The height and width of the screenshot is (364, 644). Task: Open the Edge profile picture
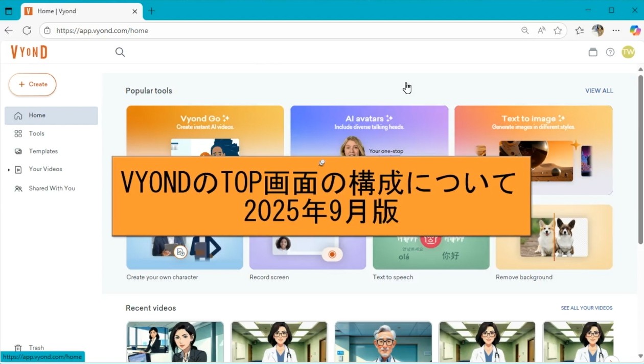(x=597, y=31)
